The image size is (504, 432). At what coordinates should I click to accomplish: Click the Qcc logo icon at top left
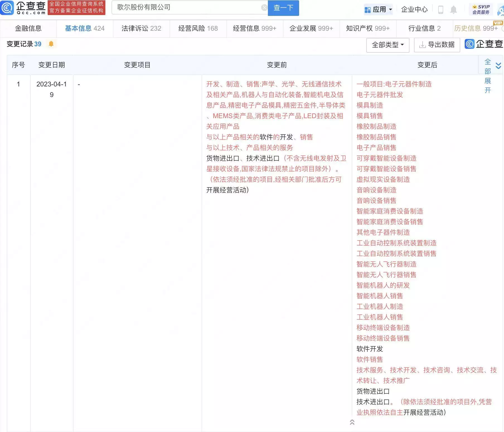tap(7, 8)
